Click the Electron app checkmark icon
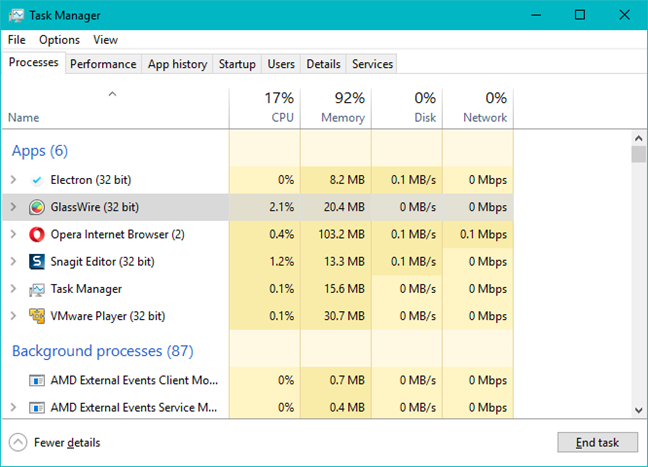 tap(37, 180)
